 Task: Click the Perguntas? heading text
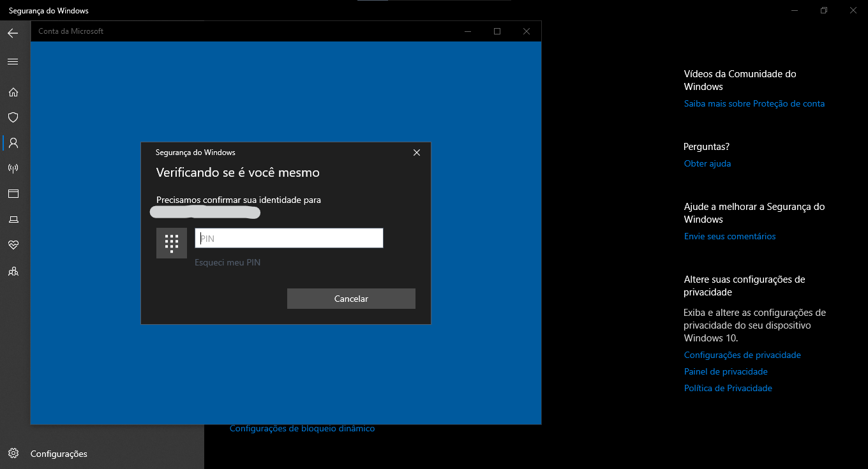tap(707, 147)
